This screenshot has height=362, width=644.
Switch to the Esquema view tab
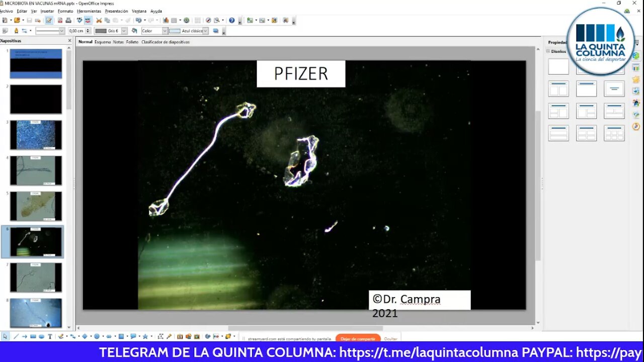coord(103,42)
